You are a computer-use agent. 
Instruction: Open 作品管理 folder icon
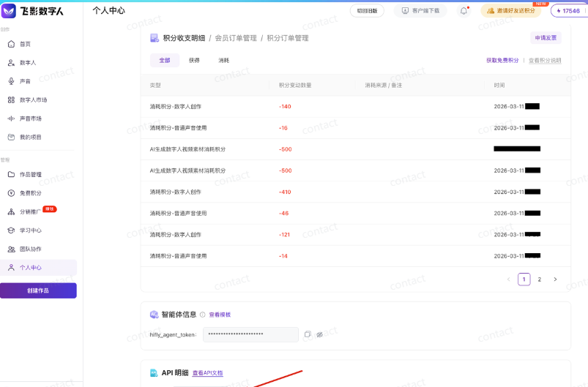pos(11,174)
